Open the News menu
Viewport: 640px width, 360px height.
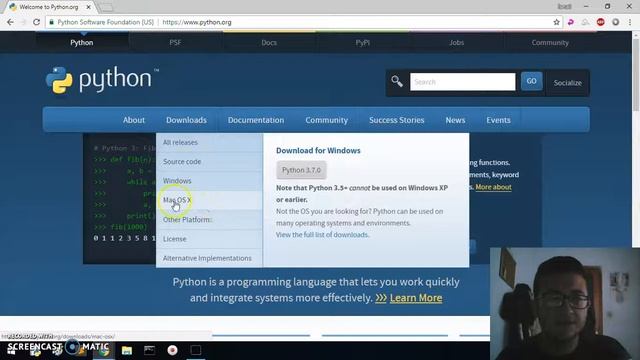point(455,120)
